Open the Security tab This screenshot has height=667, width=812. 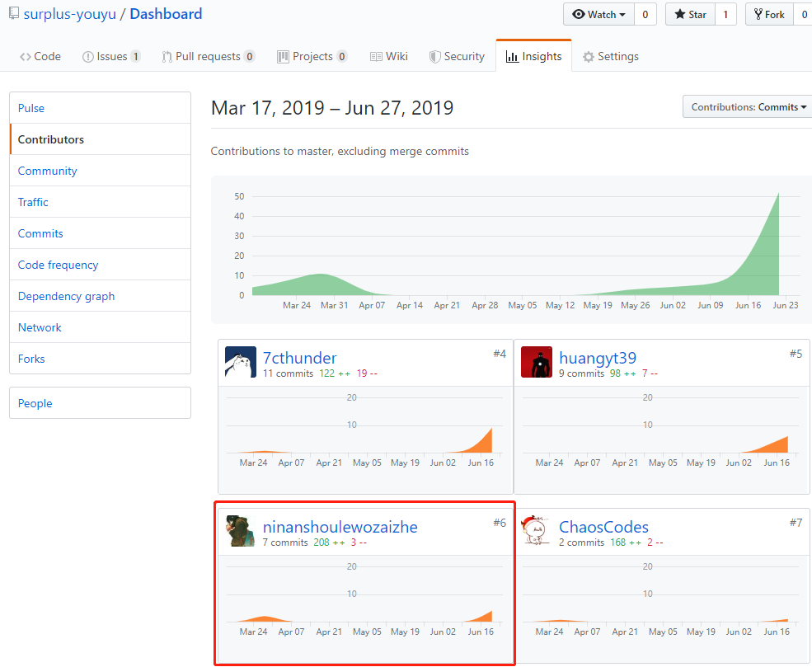point(457,57)
